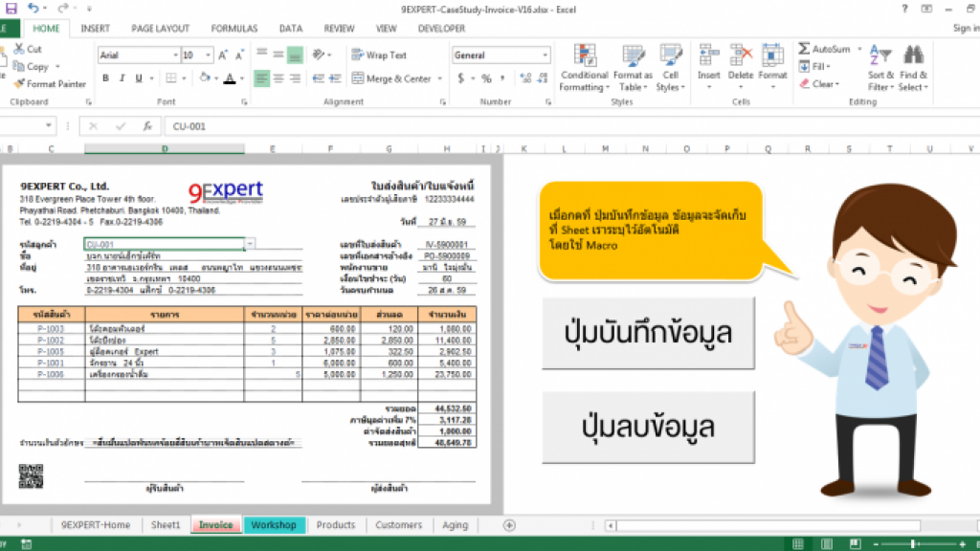The width and height of the screenshot is (980, 551).
Task: Switch to the Workshop sheet tab
Action: [x=274, y=525]
